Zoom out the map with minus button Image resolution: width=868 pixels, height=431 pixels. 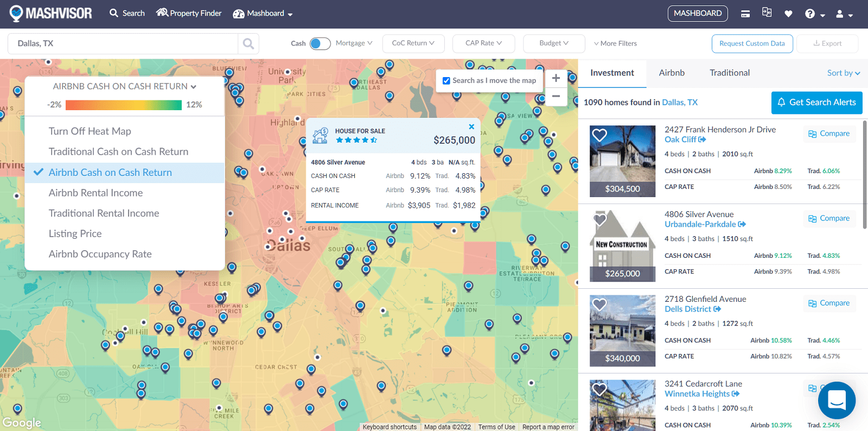click(x=556, y=96)
